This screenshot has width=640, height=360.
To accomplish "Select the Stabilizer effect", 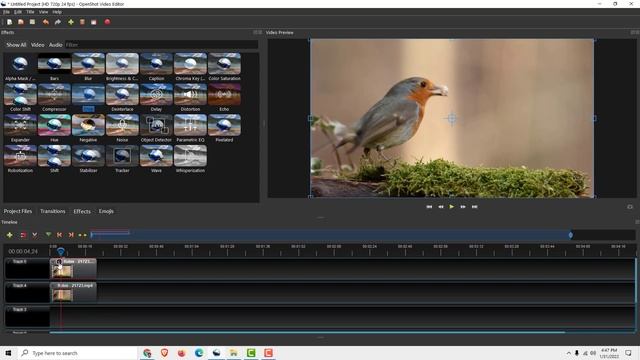I will 88,159.
